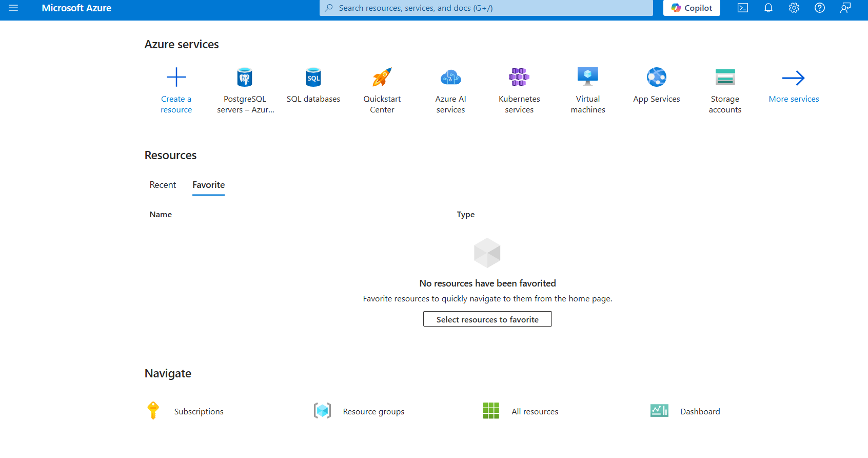Open the PostgreSQL servers icon
868x458 pixels.
[245, 78]
